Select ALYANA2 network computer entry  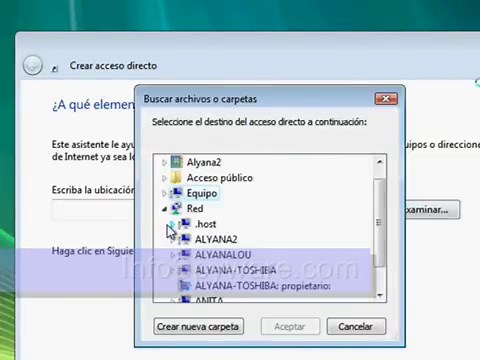click(216, 239)
